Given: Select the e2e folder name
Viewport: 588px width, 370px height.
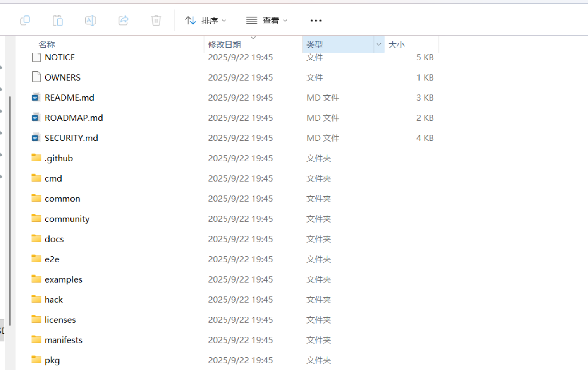Looking at the screenshot, I should coord(52,259).
